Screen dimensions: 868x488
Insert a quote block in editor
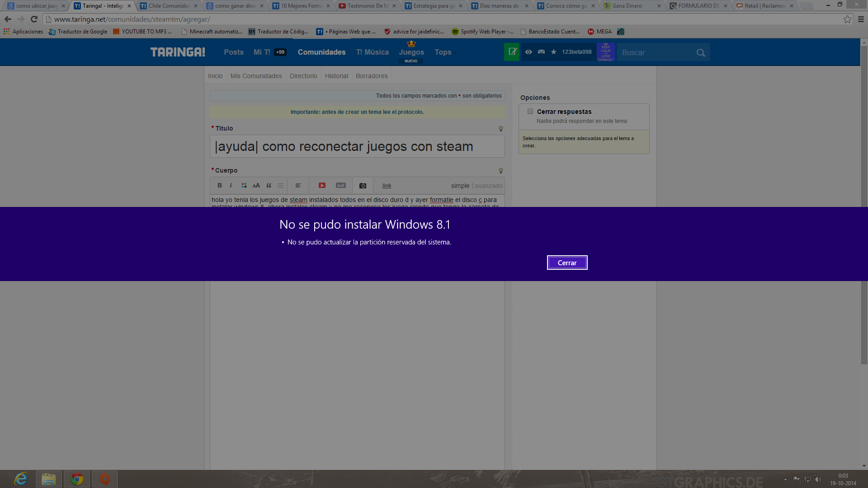pyautogui.click(x=269, y=185)
